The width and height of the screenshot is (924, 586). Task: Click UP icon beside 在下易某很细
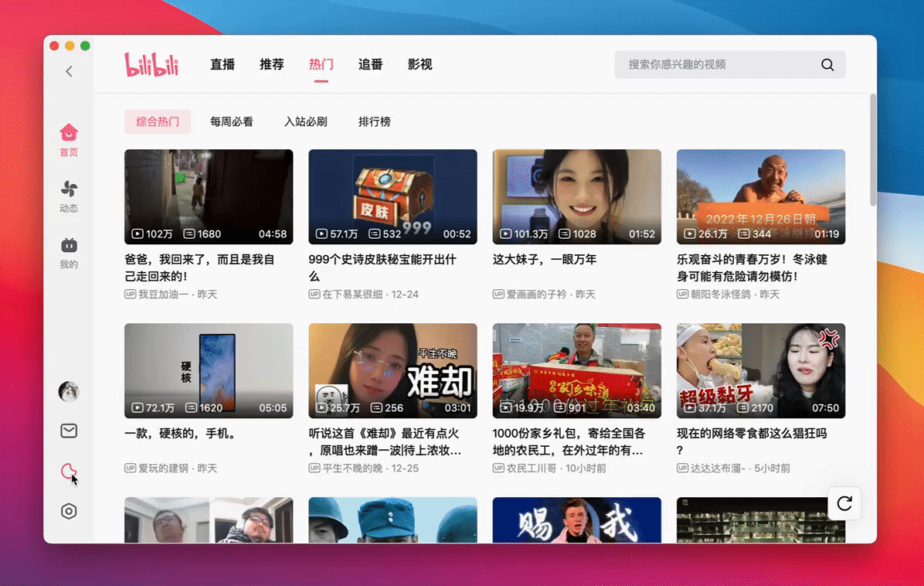[314, 295]
